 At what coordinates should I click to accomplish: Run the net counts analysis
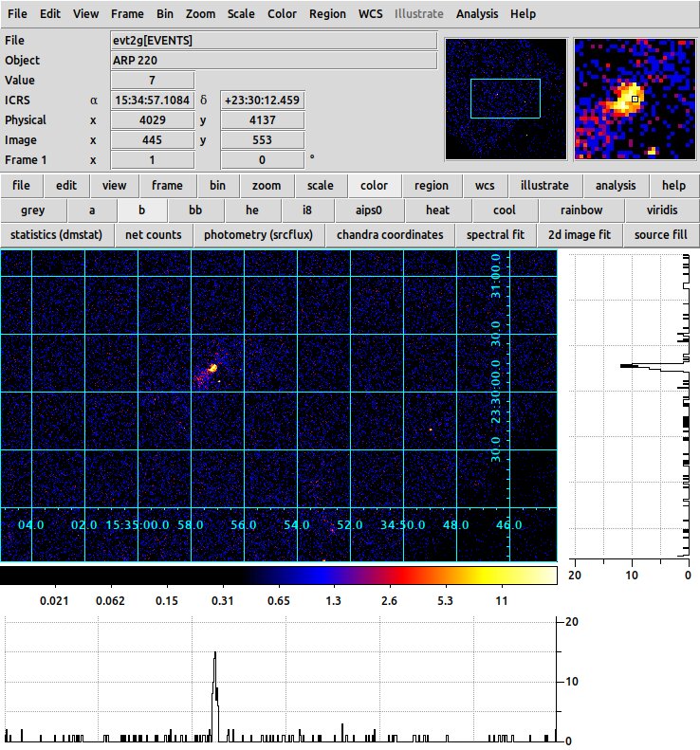[153, 235]
